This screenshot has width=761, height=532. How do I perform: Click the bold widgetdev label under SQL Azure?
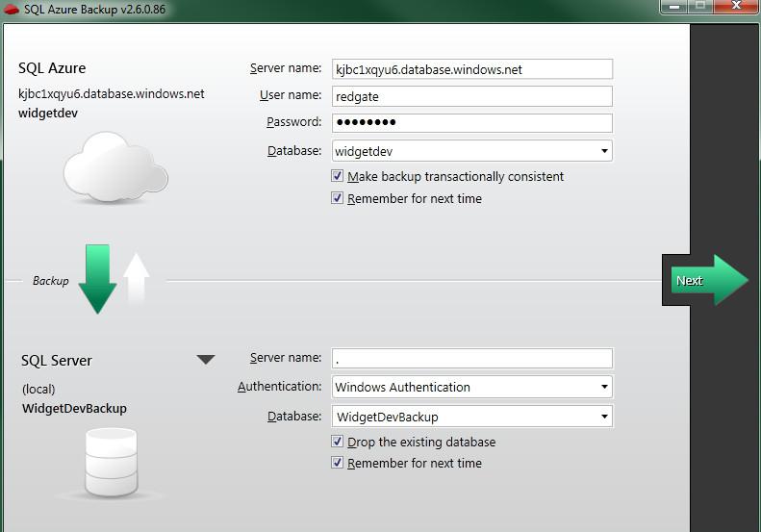click(x=48, y=114)
